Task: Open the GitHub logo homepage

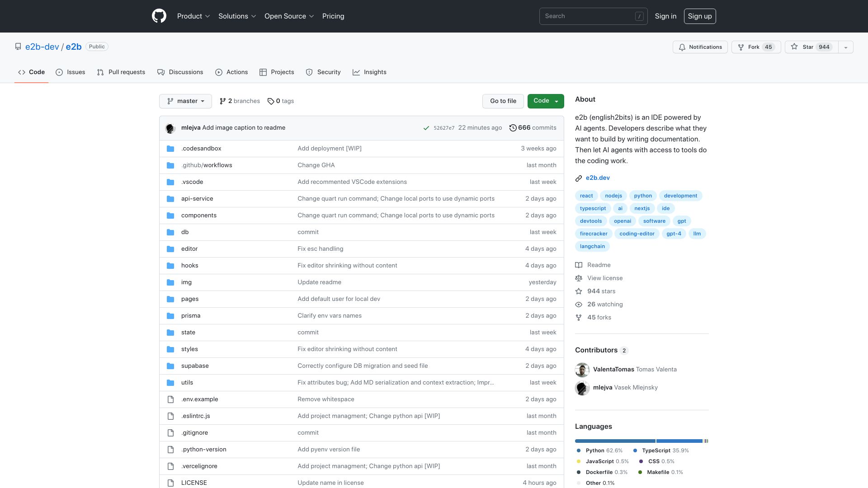Action: [159, 16]
